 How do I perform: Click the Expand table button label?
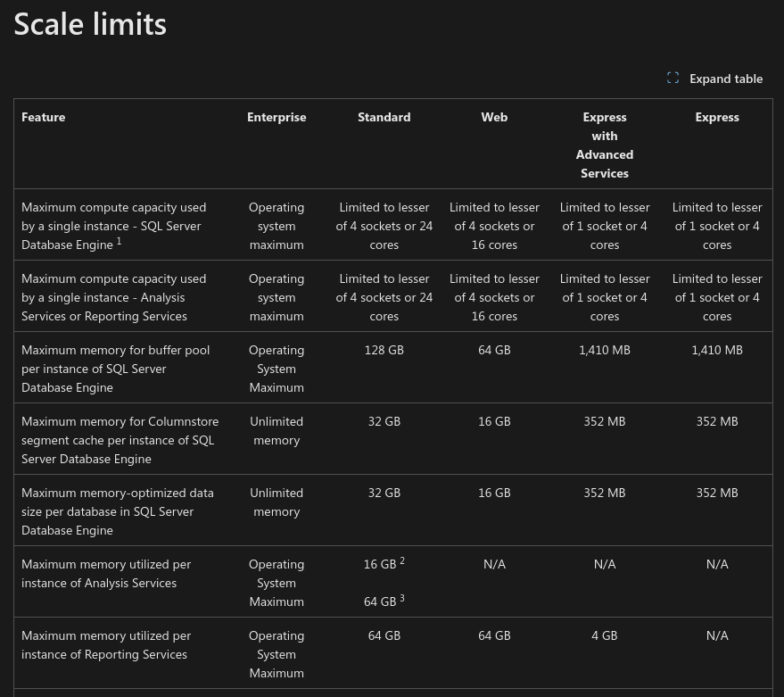click(726, 79)
